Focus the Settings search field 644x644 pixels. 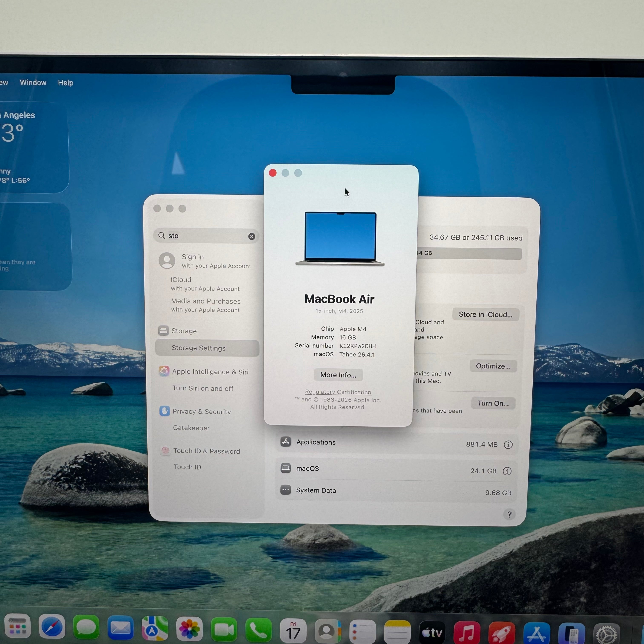(x=206, y=236)
